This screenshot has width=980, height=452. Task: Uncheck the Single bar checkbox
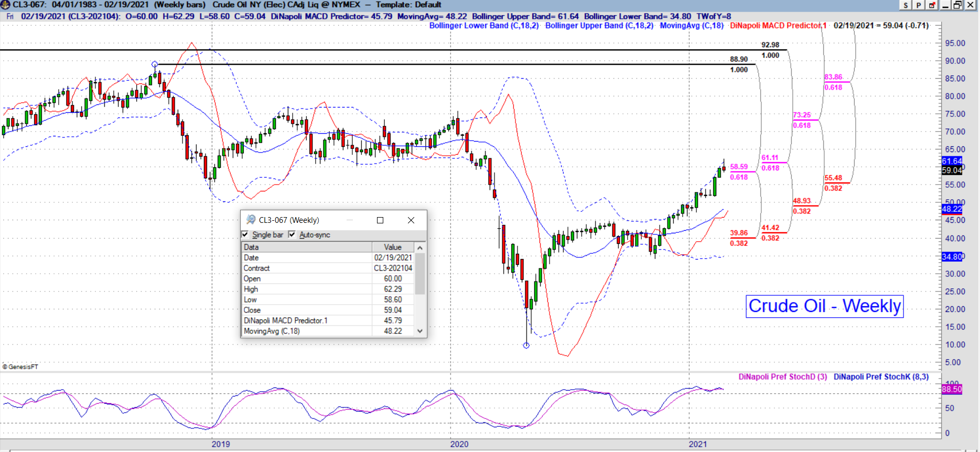245,234
